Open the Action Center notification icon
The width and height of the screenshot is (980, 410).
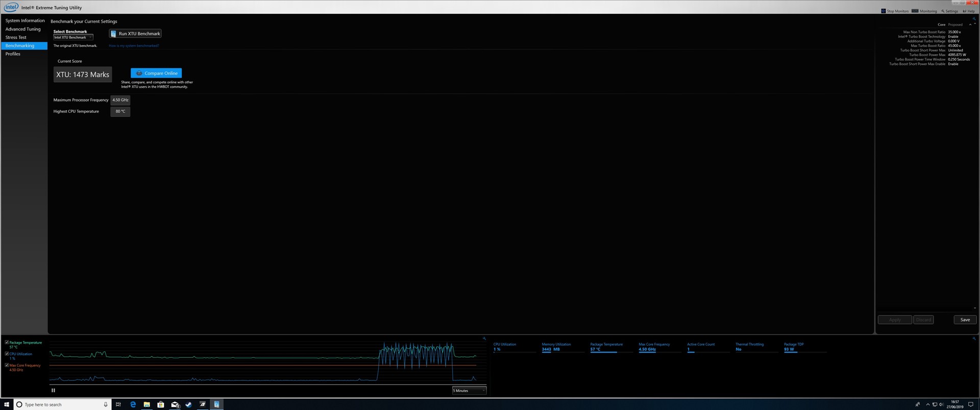coord(972,404)
